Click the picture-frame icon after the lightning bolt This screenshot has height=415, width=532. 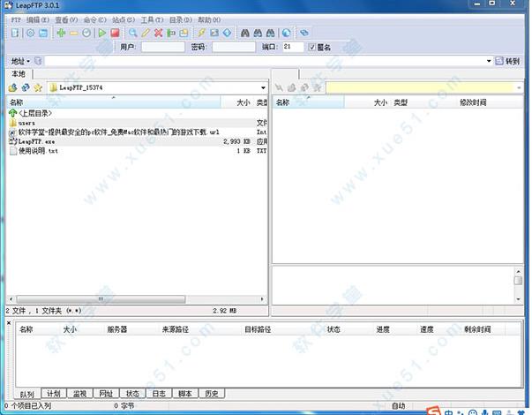click(214, 33)
